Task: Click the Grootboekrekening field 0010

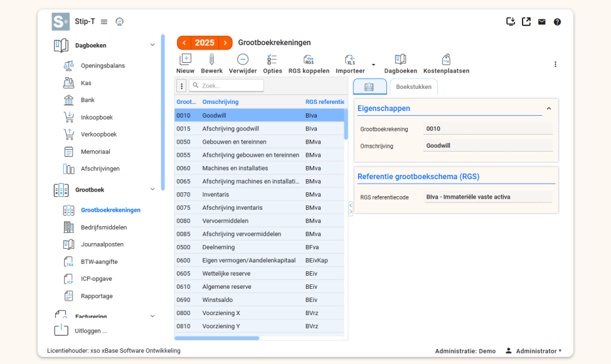Action: (x=487, y=129)
